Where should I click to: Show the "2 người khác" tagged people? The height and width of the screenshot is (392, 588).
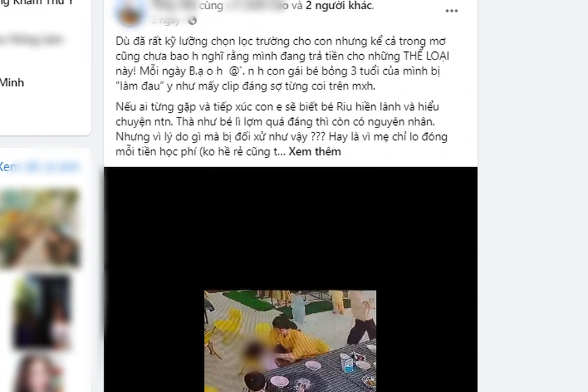(x=339, y=5)
